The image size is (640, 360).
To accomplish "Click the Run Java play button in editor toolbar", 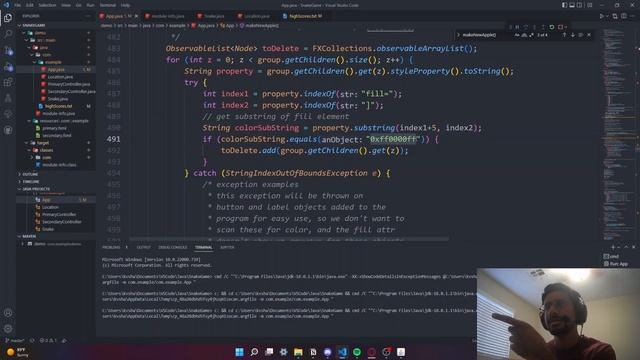I will [602, 16].
